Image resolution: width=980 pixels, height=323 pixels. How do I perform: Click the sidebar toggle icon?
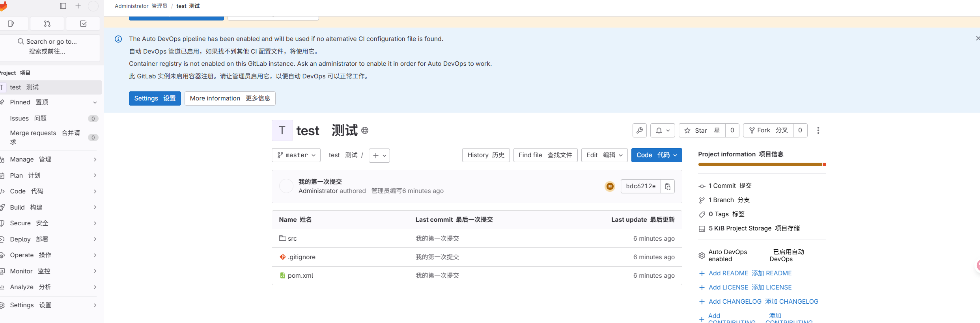[63, 6]
